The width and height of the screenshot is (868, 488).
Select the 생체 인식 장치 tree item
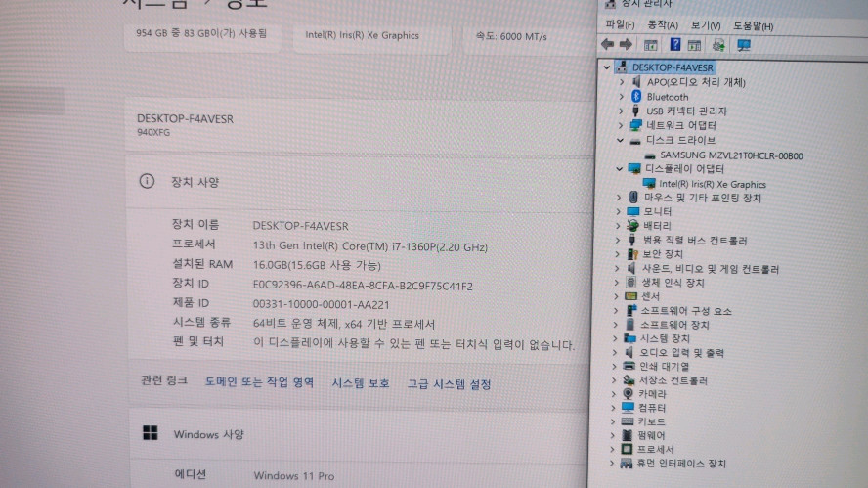tap(673, 283)
